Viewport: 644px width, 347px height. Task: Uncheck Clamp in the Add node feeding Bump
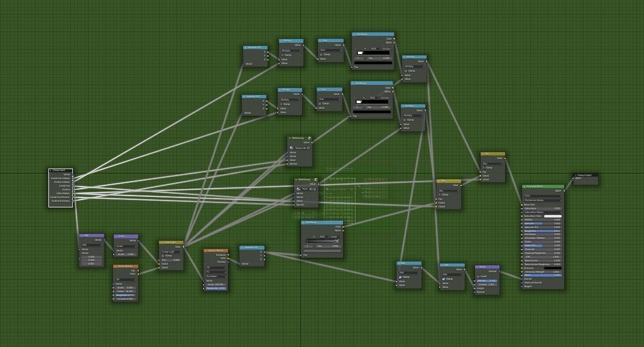[x=444, y=278]
